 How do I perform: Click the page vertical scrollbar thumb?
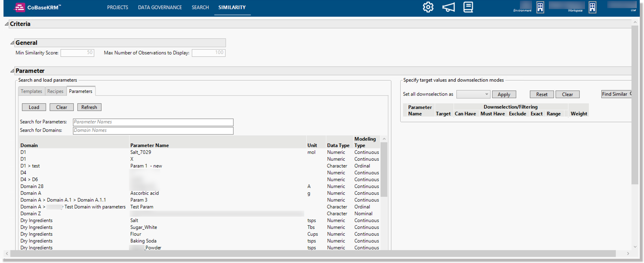click(x=635, y=105)
